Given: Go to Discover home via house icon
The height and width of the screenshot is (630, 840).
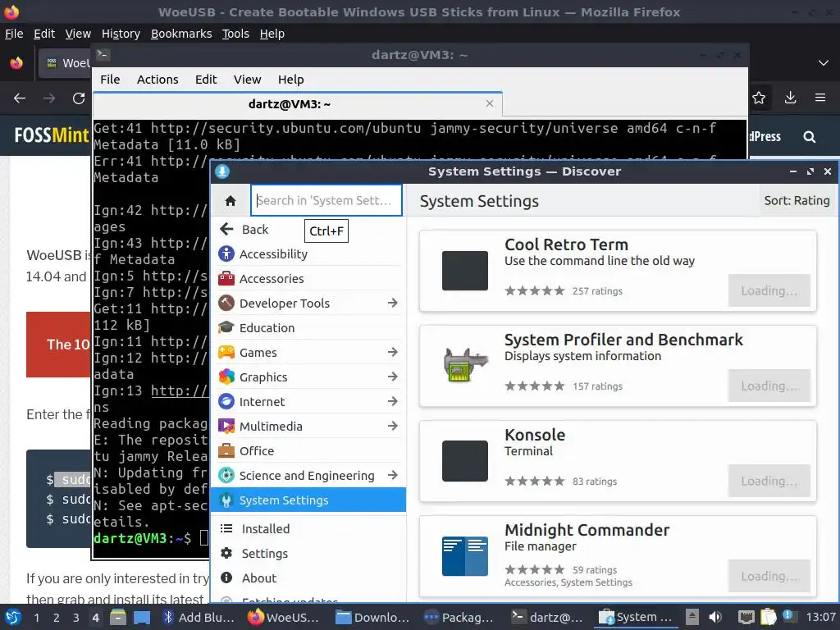Looking at the screenshot, I should 231,200.
